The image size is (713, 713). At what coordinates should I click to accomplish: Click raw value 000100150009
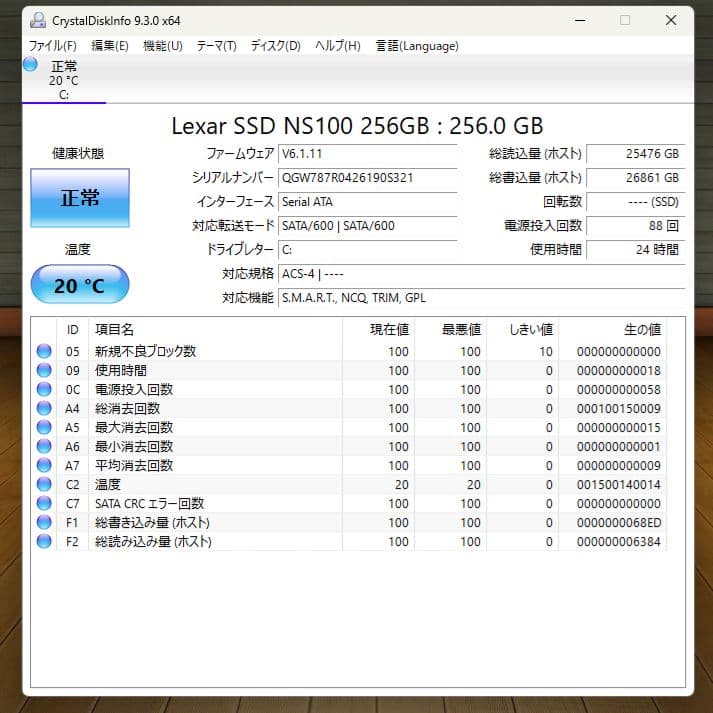(619, 409)
